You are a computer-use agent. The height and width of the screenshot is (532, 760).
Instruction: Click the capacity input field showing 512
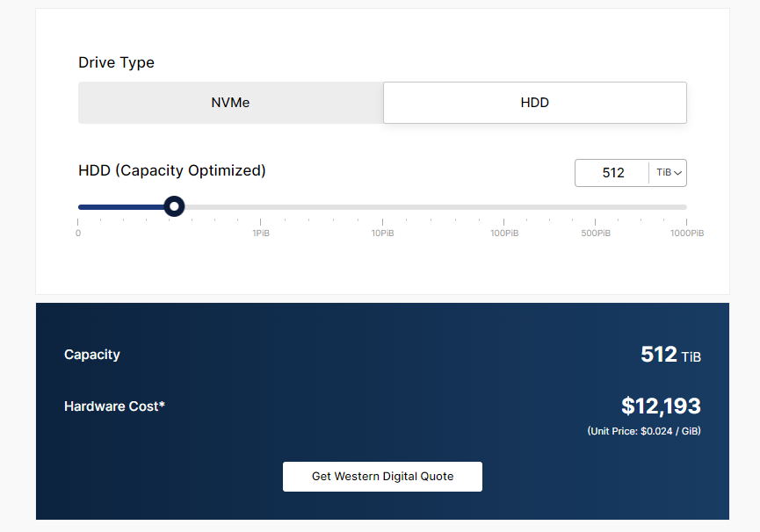pyautogui.click(x=612, y=173)
